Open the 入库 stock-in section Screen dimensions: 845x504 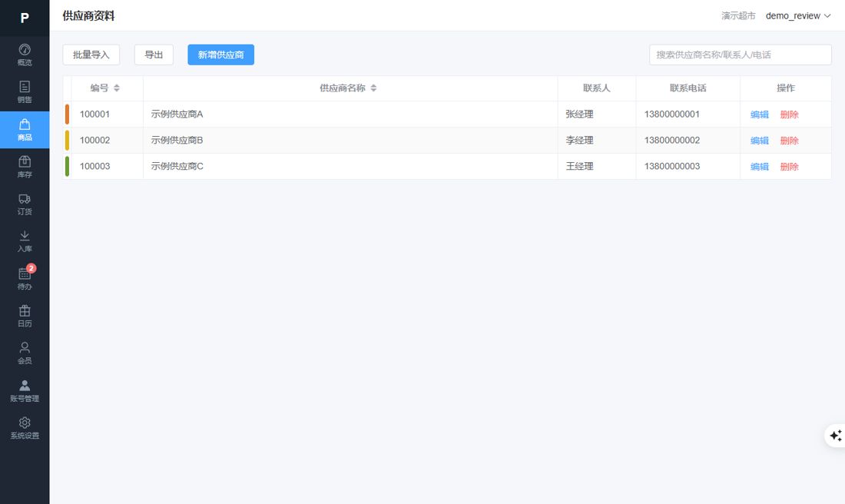point(25,241)
